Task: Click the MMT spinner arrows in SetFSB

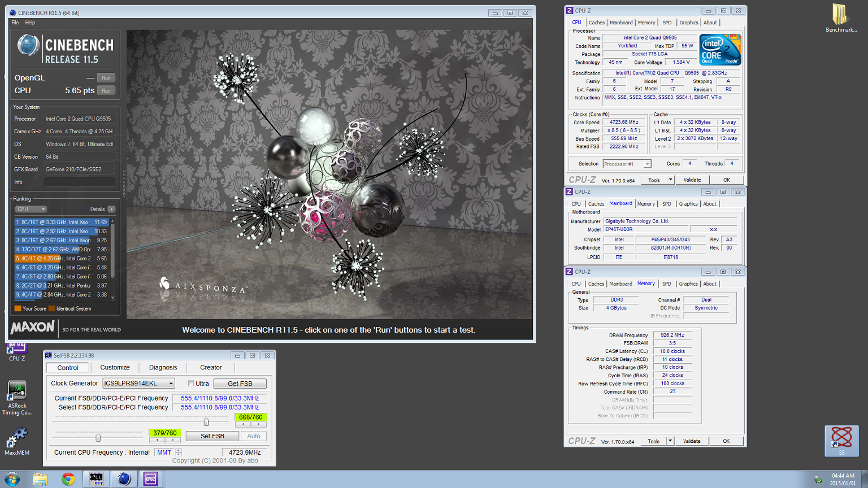Action: 179,452
